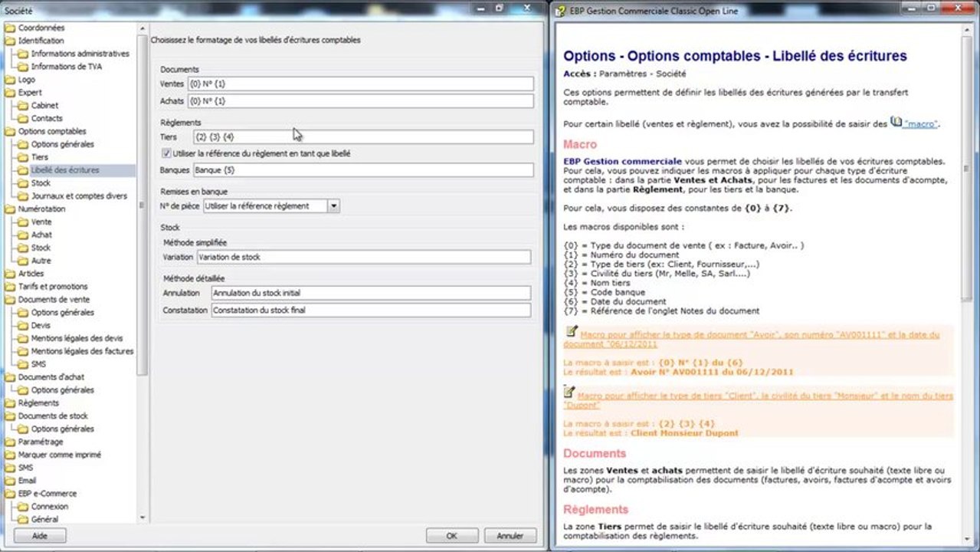
Task: Select Vente under Numérotation
Action: pos(41,222)
